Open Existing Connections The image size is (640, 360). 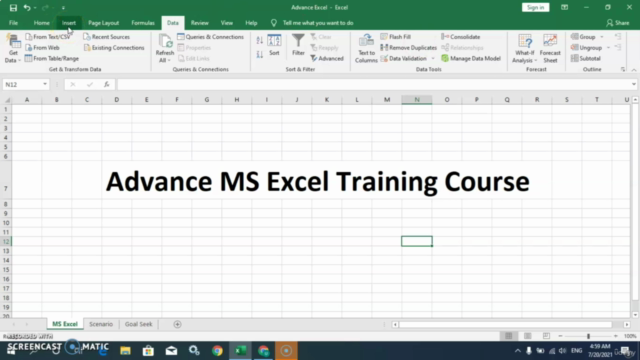(x=114, y=48)
